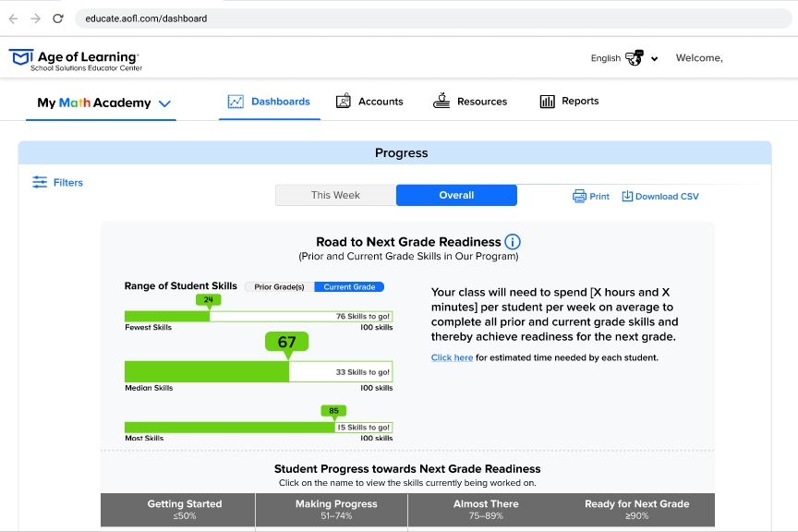
Task: Open the English language dropdown arrow
Action: click(x=655, y=59)
